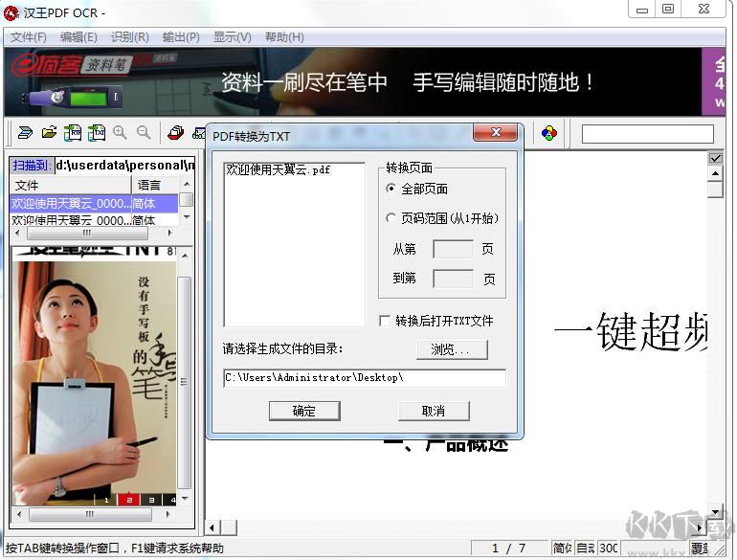
Task: Click the zoom in magnifier icon
Action: [121, 133]
